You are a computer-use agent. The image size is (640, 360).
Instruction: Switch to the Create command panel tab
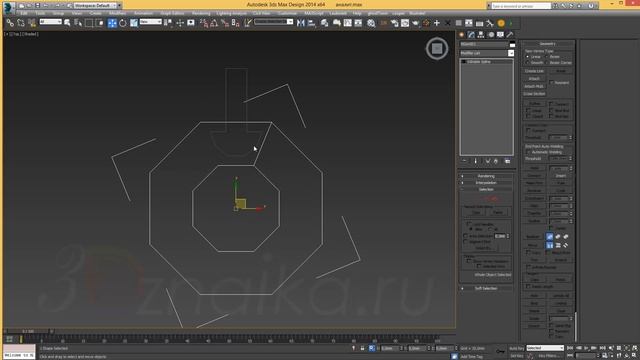pos(462,35)
